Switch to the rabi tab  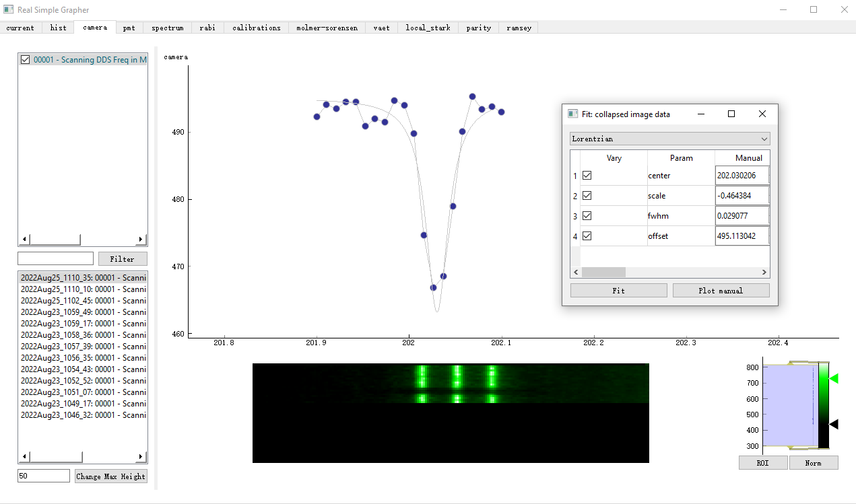click(x=207, y=28)
